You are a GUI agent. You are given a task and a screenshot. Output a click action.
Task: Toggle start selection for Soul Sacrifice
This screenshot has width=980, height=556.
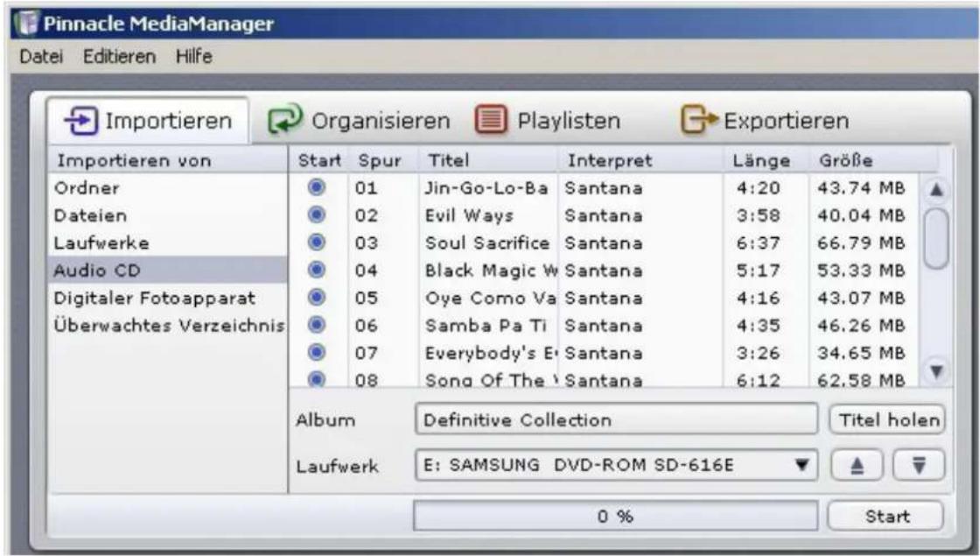click(x=317, y=242)
